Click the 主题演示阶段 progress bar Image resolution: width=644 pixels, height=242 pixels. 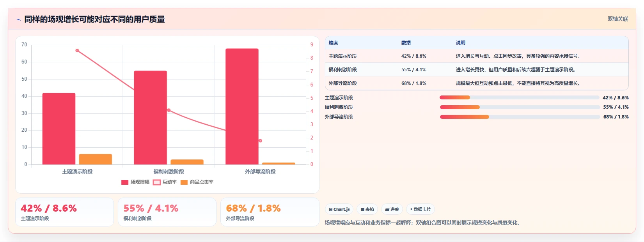519,98
